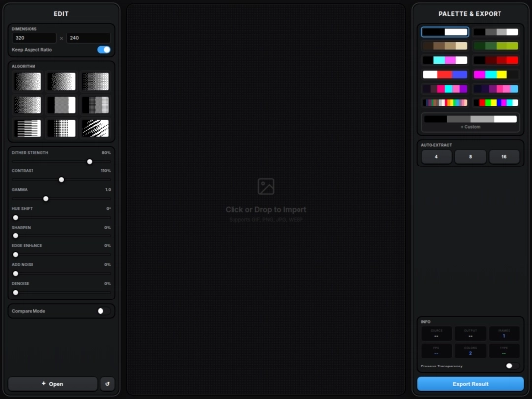
Task: Select the black cyan magenta white palette
Action: tap(444, 60)
